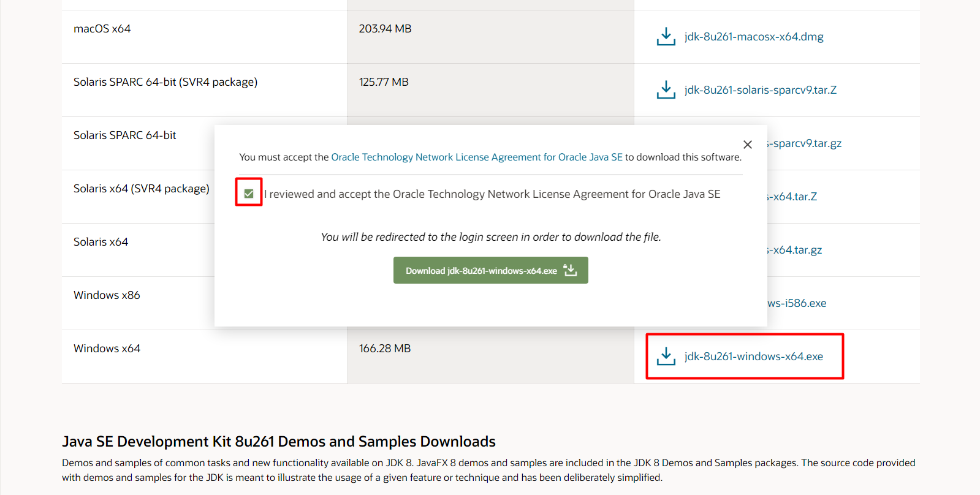
Task: Select the Windows x86 row label
Action: (107, 295)
